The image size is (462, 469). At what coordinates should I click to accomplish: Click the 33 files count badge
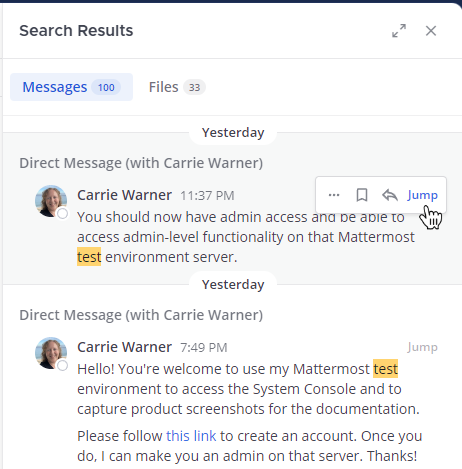(x=194, y=87)
